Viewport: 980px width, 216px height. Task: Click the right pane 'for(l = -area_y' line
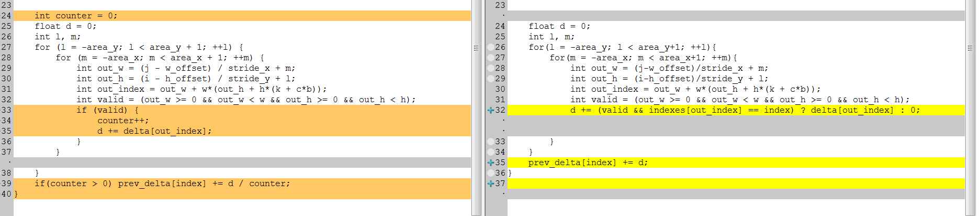[622, 47]
